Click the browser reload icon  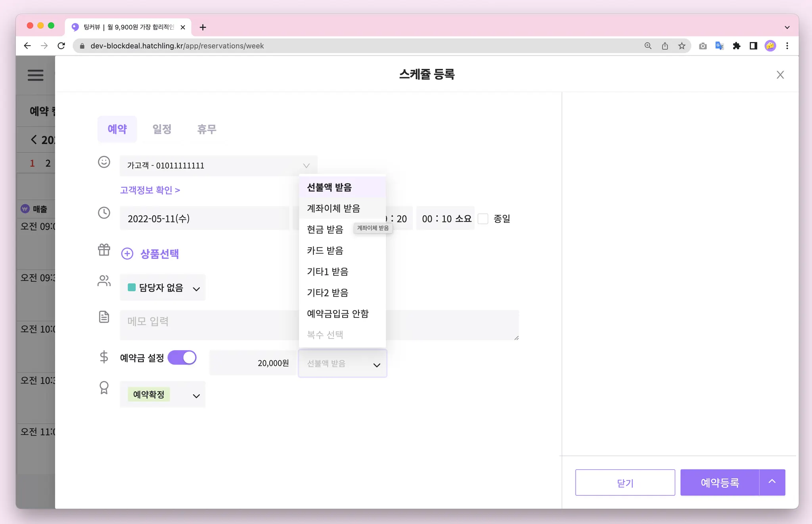tap(61, 46)
